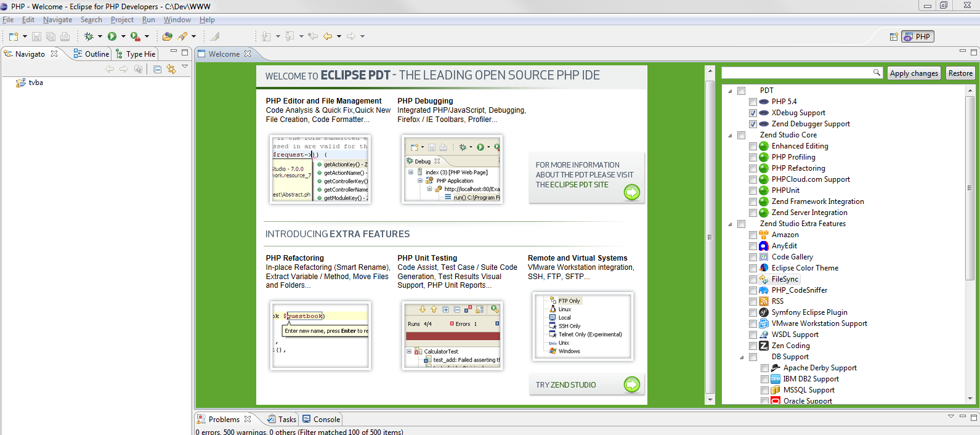Viewport: 980px width, 435px height.
Task: Click the Code Gallery icon
Action: coord(764,257)
